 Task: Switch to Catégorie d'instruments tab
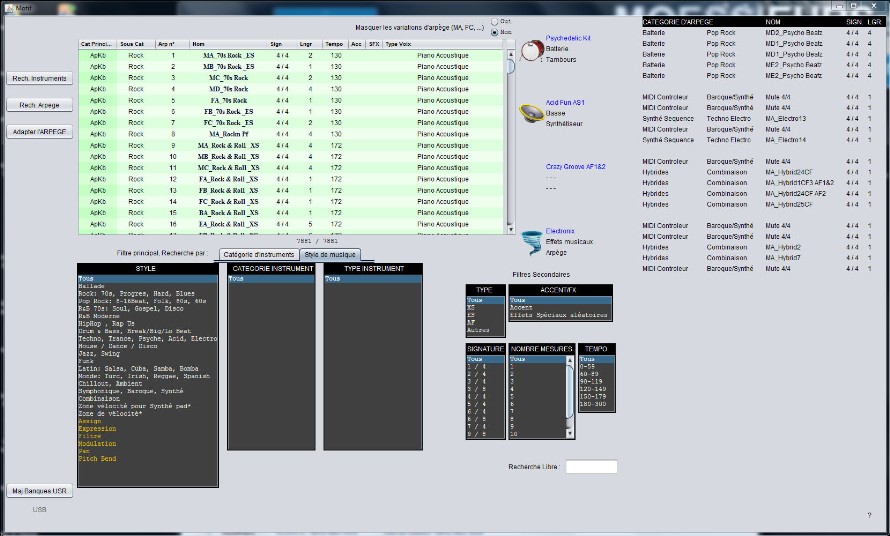259,255
